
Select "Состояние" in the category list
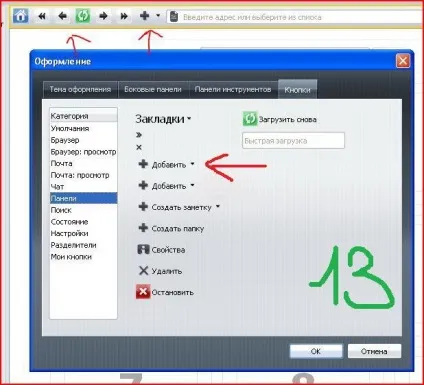click(x=83, y=222)
